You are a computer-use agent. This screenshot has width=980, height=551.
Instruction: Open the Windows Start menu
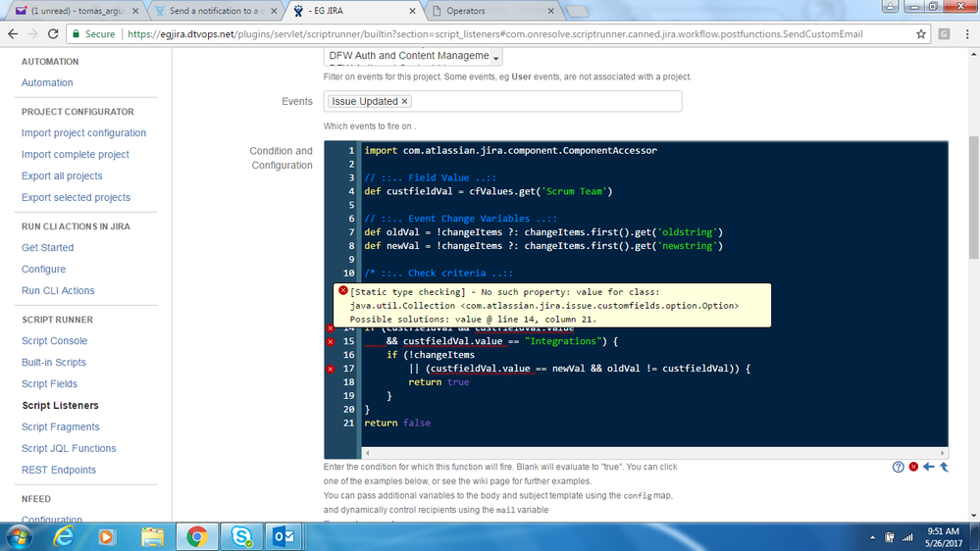tap(20, 536)
